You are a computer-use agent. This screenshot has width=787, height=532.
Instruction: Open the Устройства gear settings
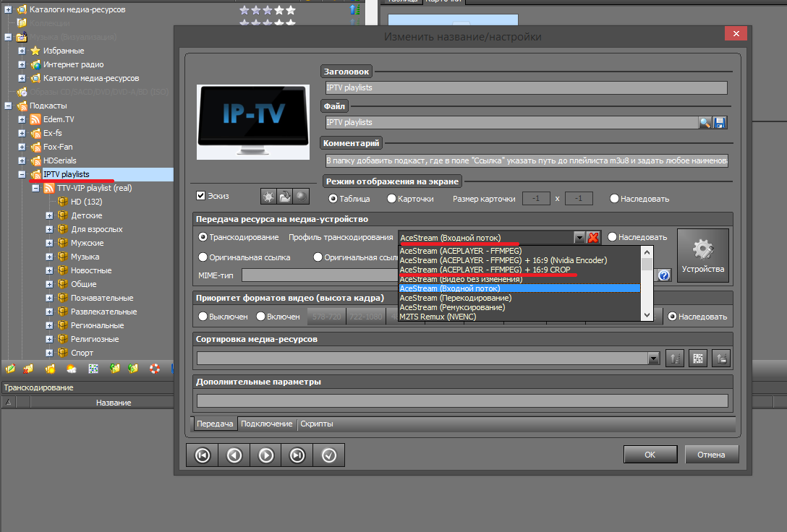[702, 255]
